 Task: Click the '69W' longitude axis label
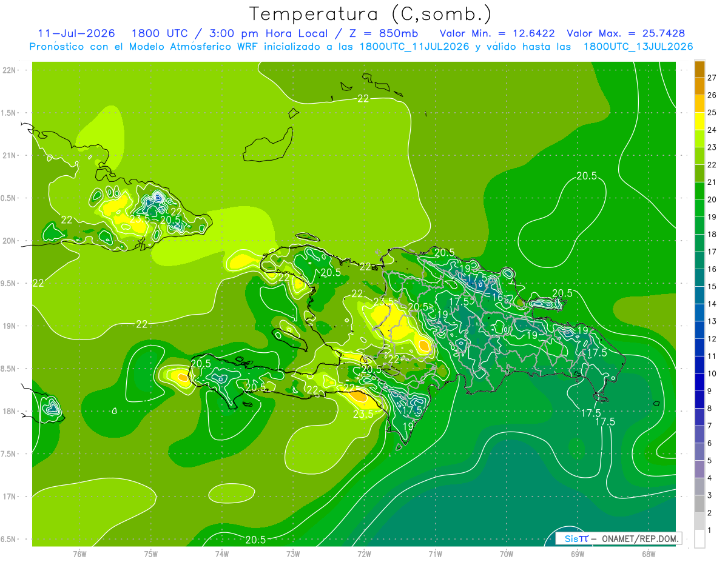point(578,554)
